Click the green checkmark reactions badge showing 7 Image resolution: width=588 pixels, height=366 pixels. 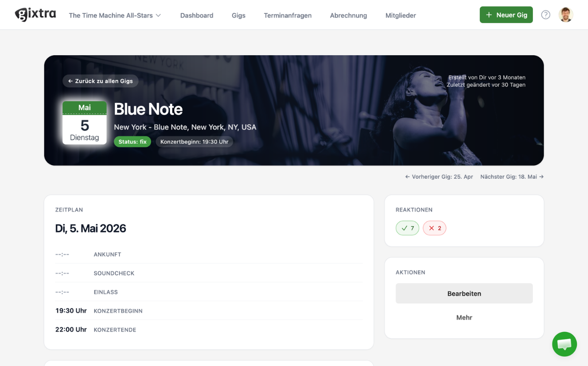407,228
